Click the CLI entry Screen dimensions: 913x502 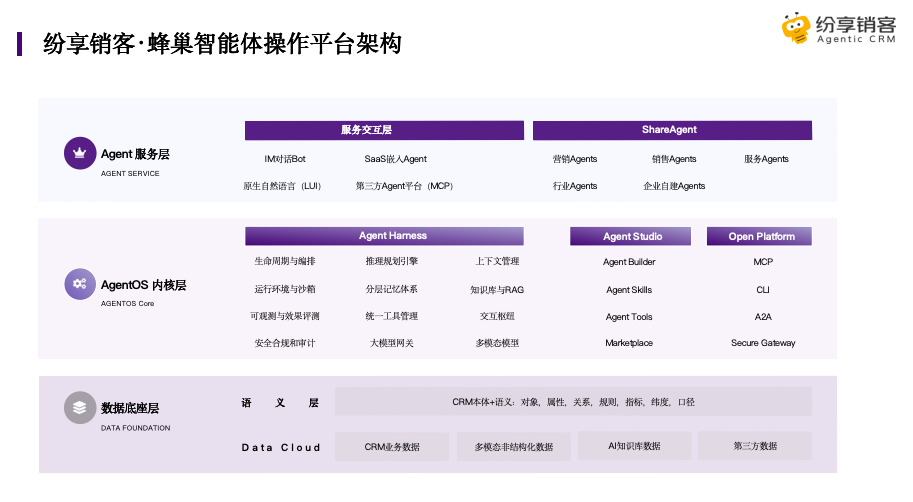(x=763, y=289)
